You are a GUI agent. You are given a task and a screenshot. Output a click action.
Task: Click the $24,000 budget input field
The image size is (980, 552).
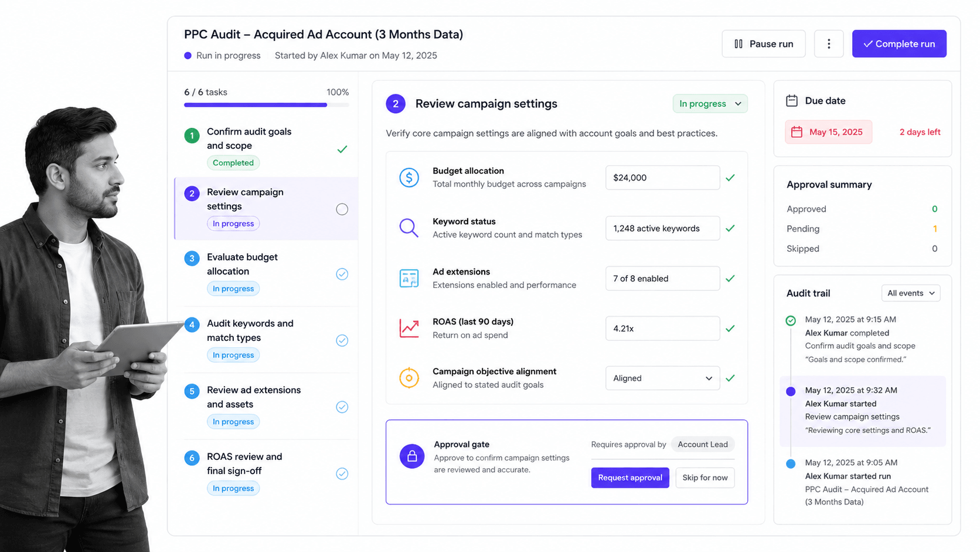662,177
